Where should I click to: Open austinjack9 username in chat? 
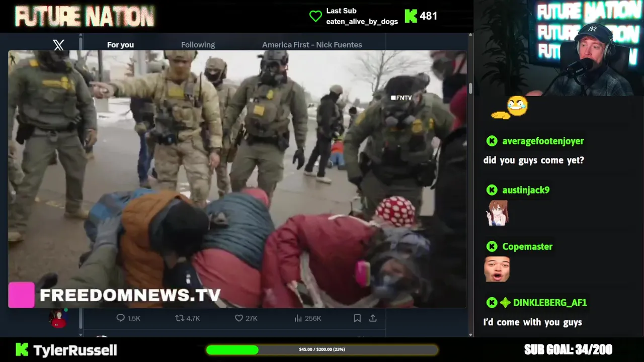[x=526, y=190]
